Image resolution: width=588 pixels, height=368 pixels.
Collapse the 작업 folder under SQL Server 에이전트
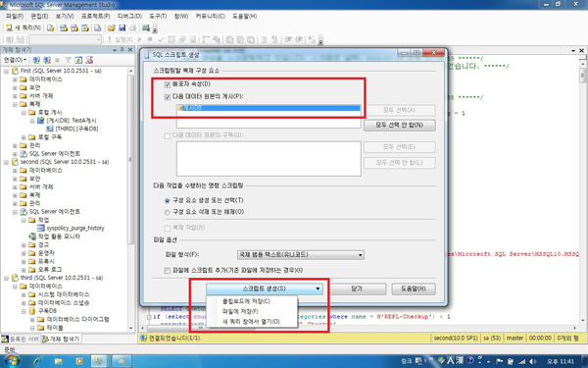pos(24,220)
